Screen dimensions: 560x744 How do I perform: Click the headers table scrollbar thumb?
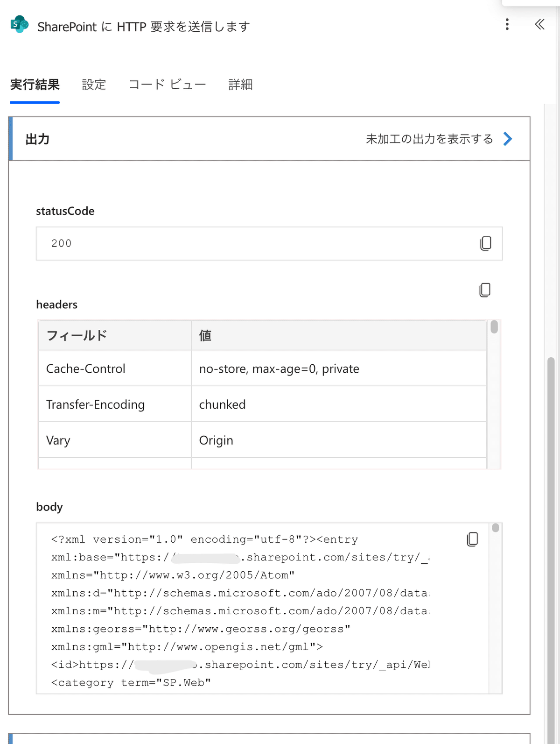[494, 327]
